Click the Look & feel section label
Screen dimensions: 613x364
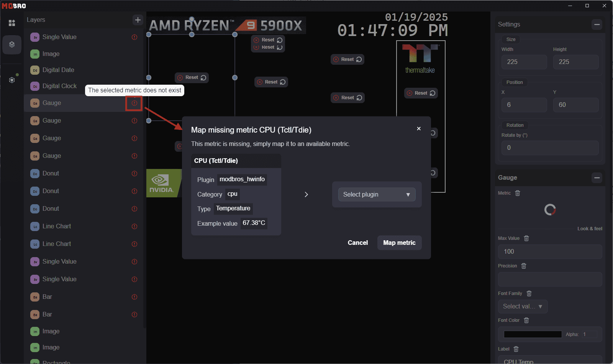590,229
